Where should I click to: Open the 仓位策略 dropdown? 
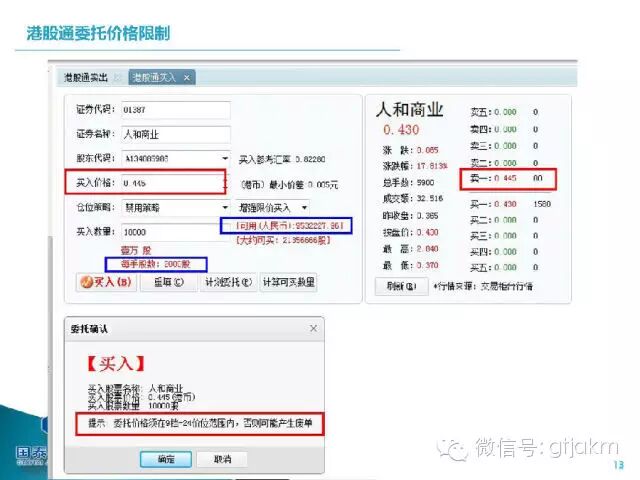coord(225,208)
